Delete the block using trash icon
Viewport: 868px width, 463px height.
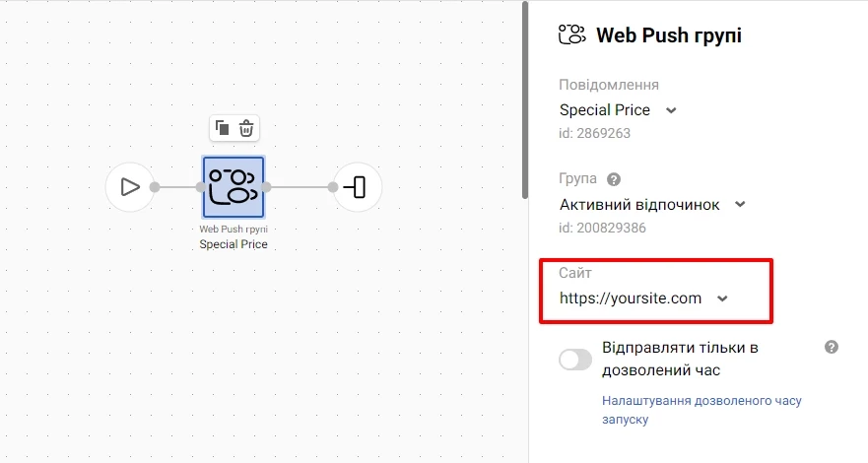pyautogui.click(x=246, y=128)
